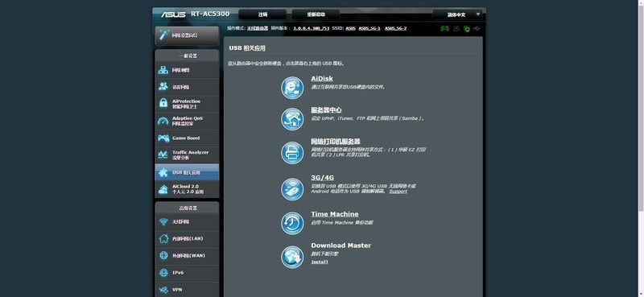Open AiProtection in the sidebar
Screen dimensions: 644x297
[187, 104]
